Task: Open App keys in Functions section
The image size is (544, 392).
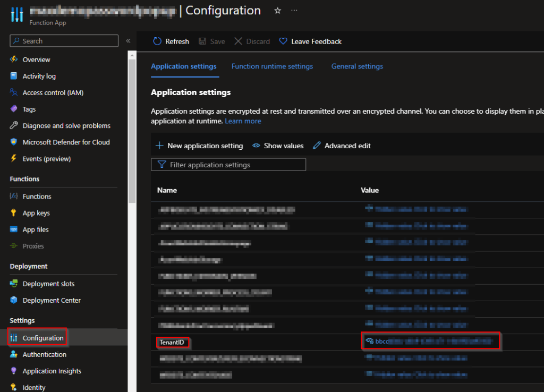Action: [36, 213]
